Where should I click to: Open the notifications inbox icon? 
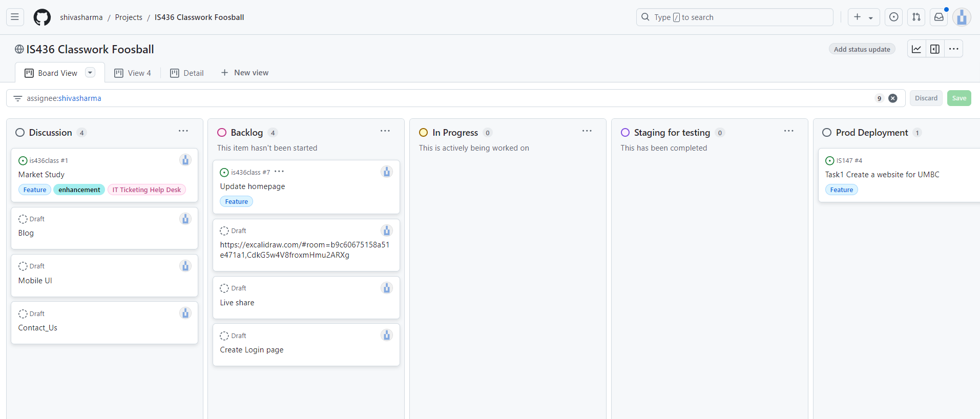(x=939, y=17)
